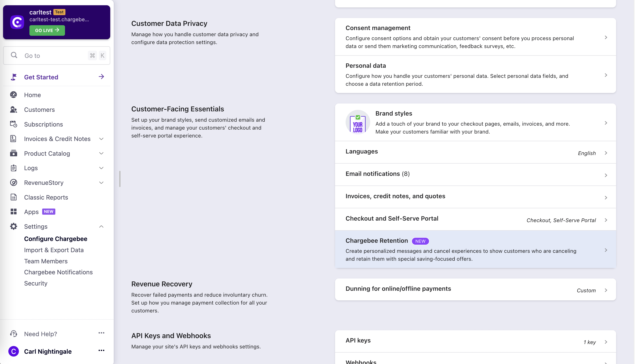Click the Customers people icon
Image resolution: width=635 pixels, height=364 pixels.
(x=14, y=109)
